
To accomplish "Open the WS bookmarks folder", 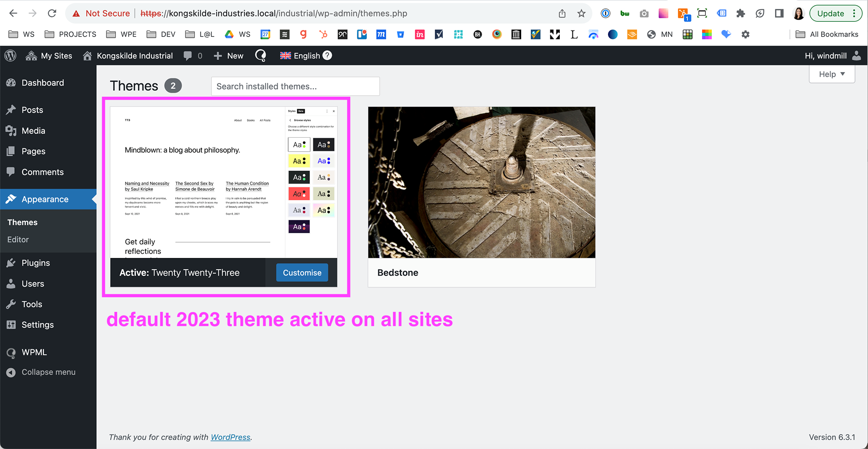I will click(x=22, y=34).
